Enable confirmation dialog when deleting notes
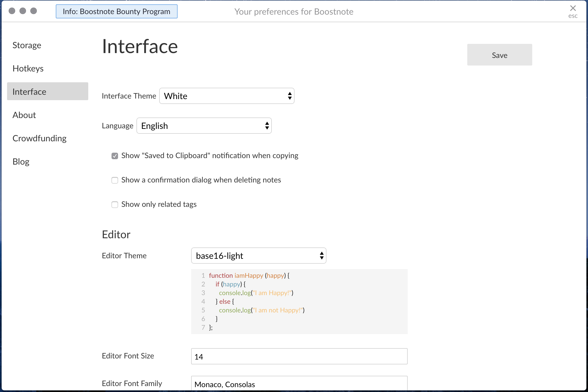The image size is (588, 392). [x=115, y=180]
